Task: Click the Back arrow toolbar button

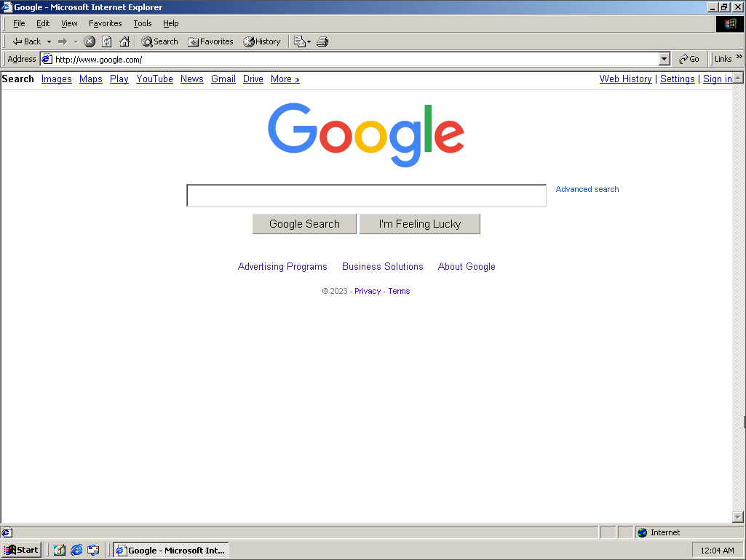Action: click(27, 41)
